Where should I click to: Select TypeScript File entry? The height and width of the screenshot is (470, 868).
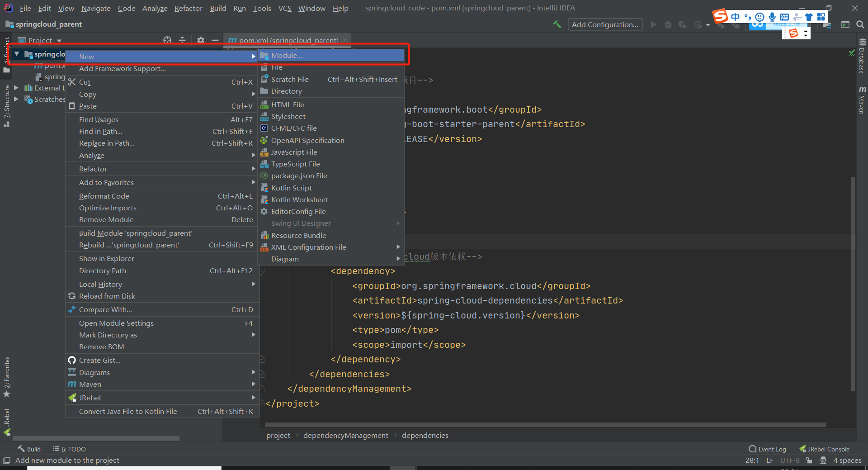(x=331, y=164)
